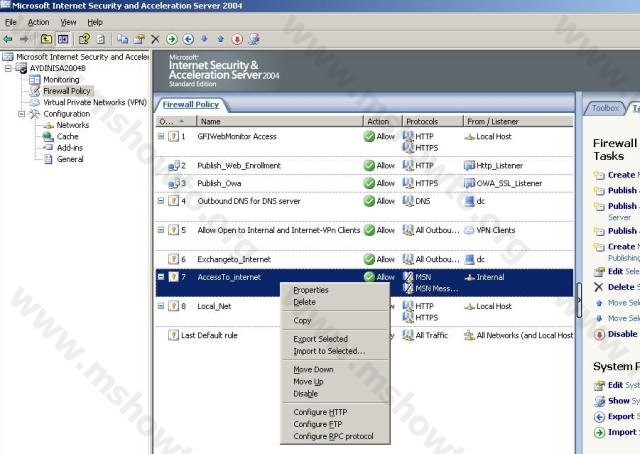Collapse the AYDINISA2004B server node
The height and width of the screenshot is (454, 640).
pos(8,68)
